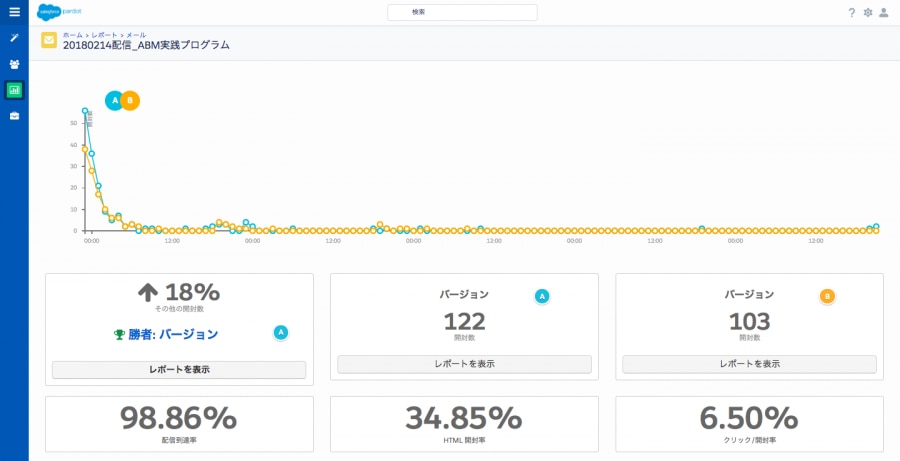
Task: Click レポートを表示 under version B 103
Action: click(x=750, y=364)
